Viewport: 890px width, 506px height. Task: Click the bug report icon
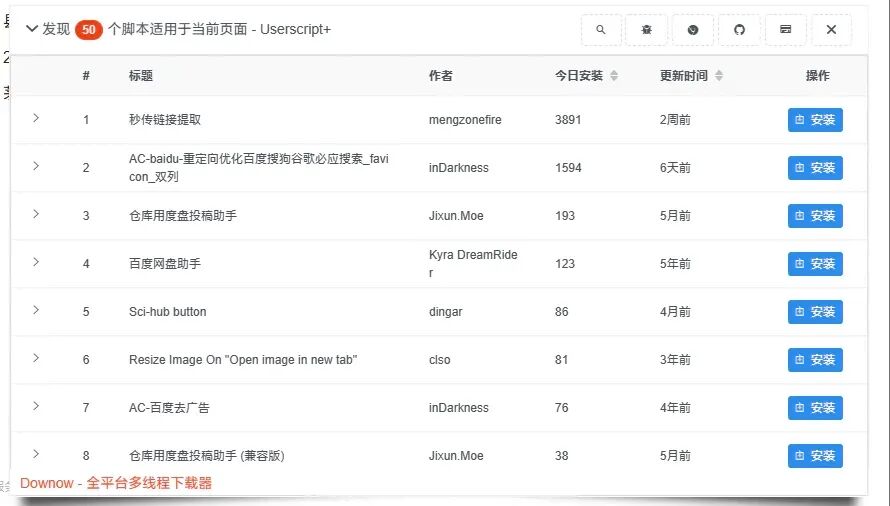[x=646, y=30]
